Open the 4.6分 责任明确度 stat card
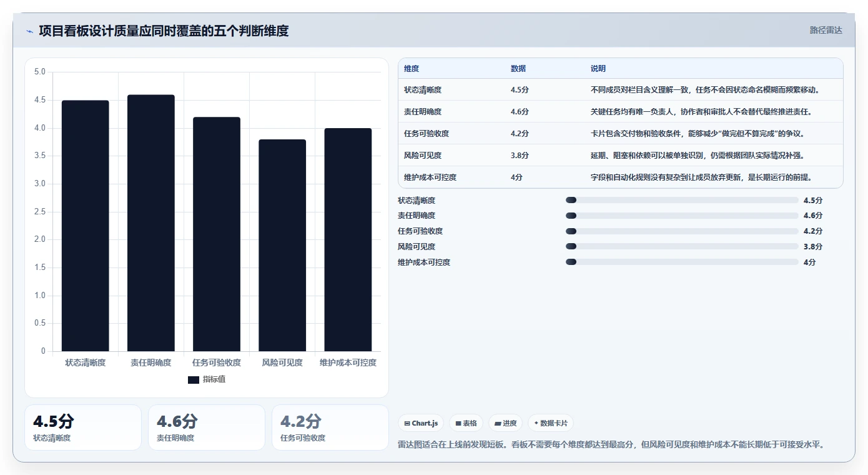The width and height of the screenshot is (868, 475). (x=207, y=427)
